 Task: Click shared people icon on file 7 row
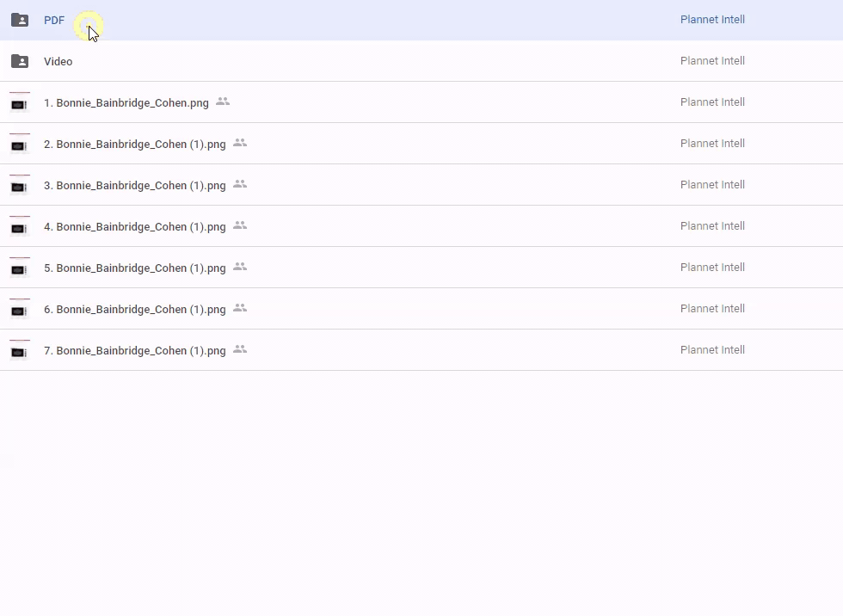pyautogui.click(x=240, y=349)
